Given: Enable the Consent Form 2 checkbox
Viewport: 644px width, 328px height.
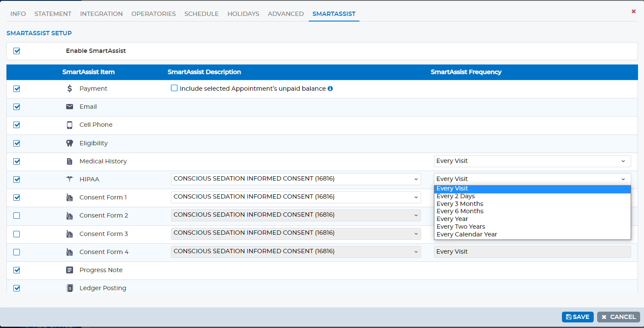Looking at the screenshot, I should click(17, 216).
